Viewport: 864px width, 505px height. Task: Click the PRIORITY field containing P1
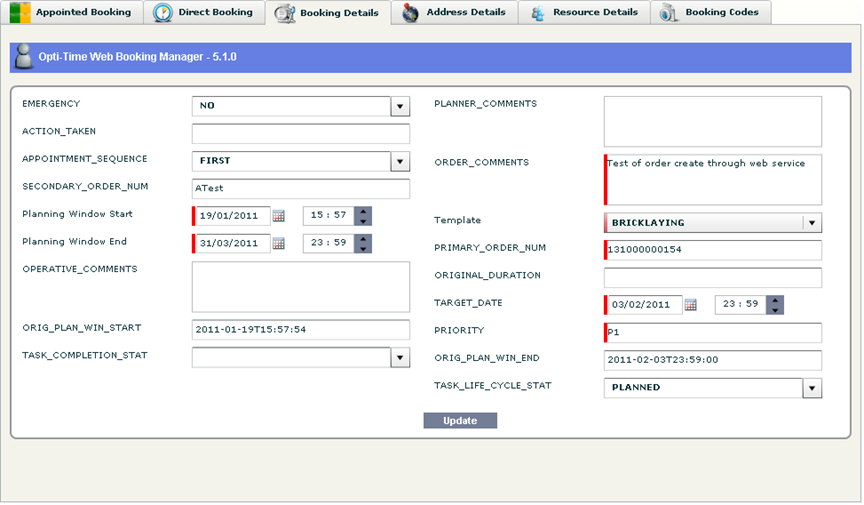(712, 332)
